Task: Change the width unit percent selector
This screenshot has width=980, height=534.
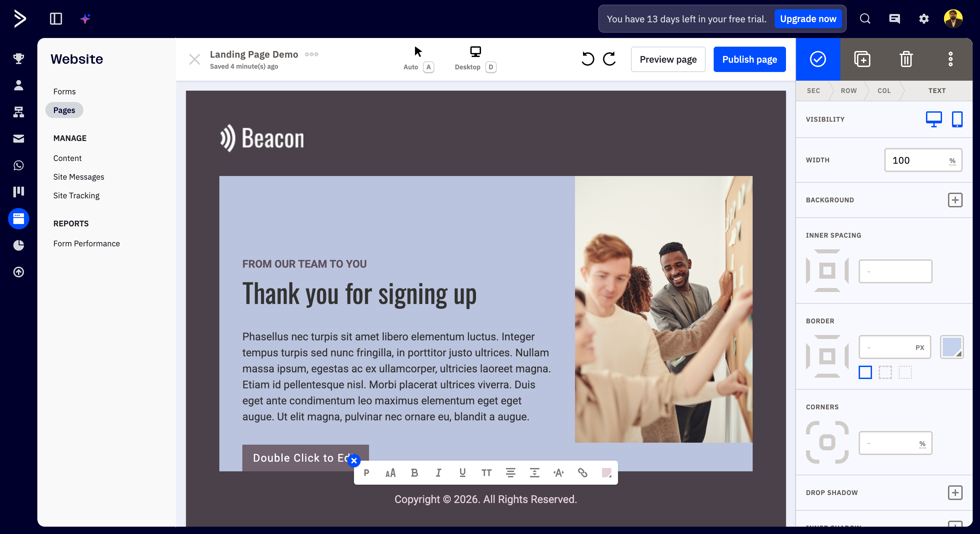Action: point(952,161)
